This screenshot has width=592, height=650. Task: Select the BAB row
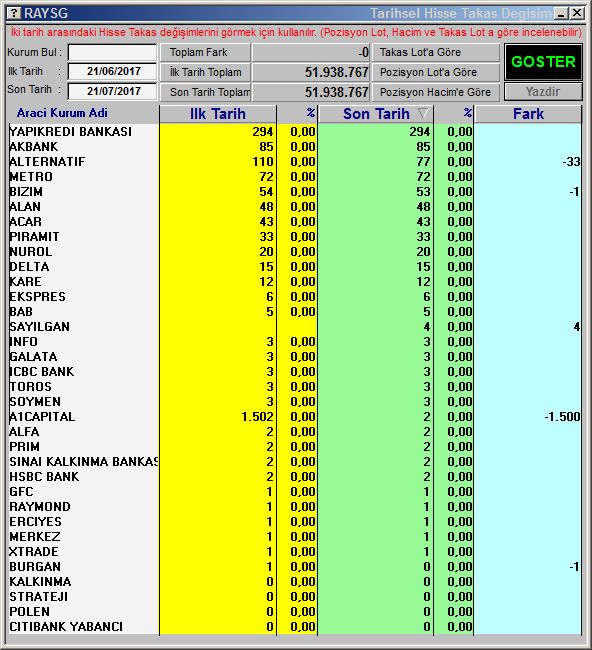tap(295, 312)
